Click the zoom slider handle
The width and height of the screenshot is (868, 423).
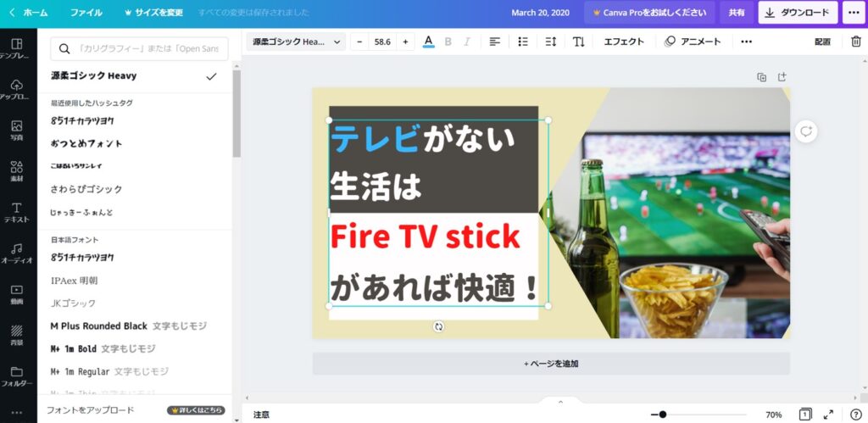[663, 415]
